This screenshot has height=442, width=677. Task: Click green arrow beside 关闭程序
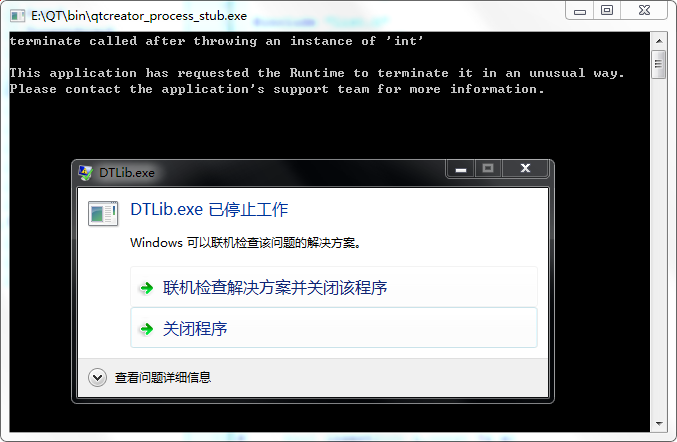(147, 329)
